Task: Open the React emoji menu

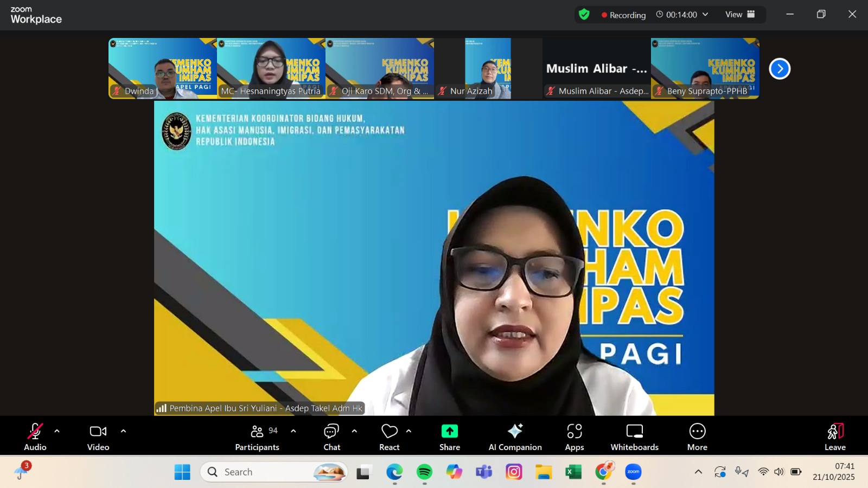Action: pos(390,436)
